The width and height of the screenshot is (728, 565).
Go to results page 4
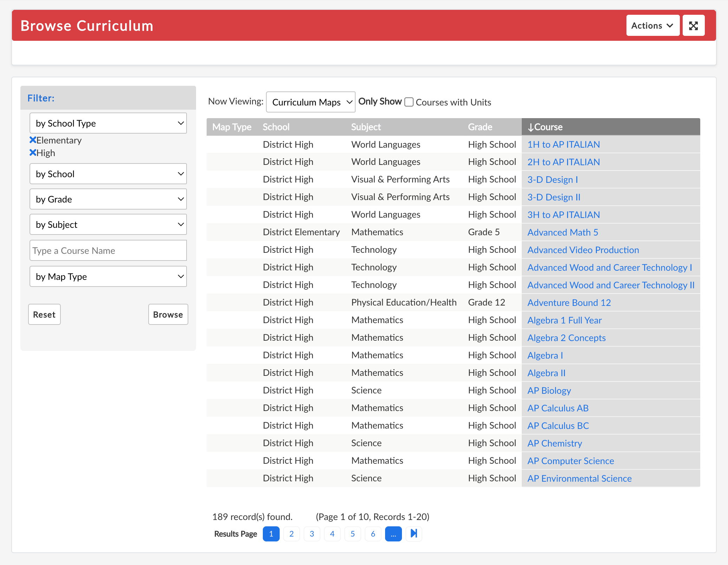click(x=332, y=534)
